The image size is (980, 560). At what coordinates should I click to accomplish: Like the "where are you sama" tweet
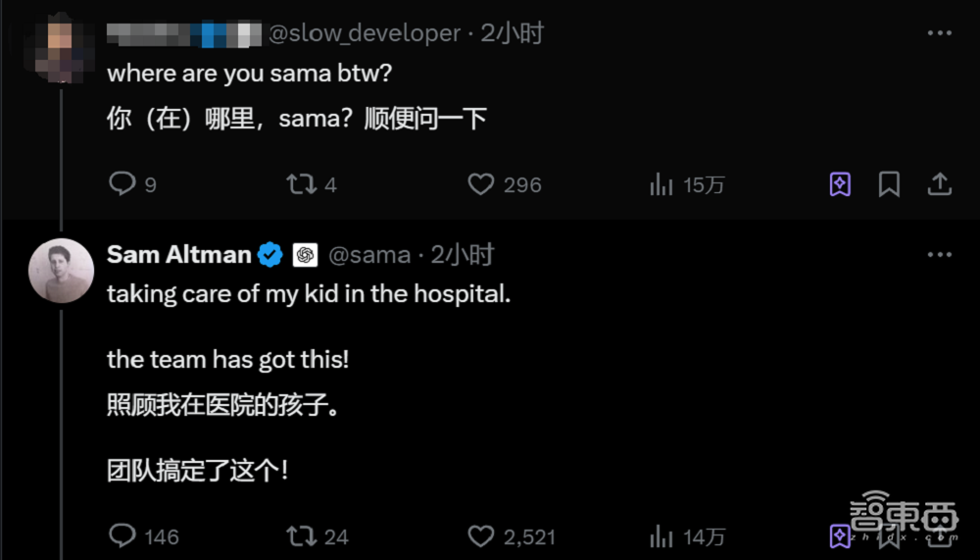pyautogui.click(x=480, y=184)
